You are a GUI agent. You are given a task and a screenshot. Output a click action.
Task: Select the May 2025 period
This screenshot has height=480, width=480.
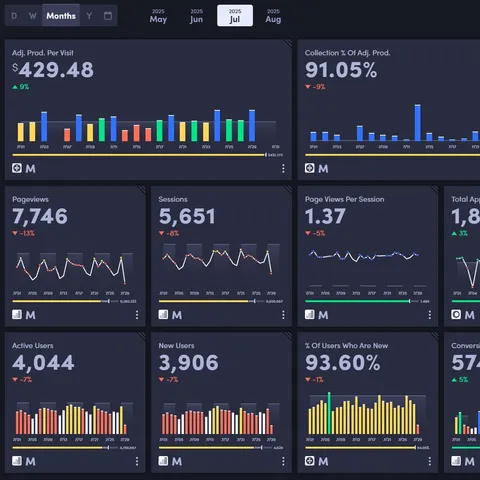point(158,16)
